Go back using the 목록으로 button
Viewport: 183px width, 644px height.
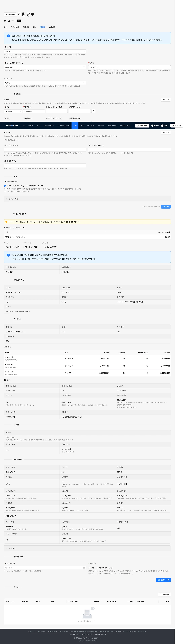point(10,15)
